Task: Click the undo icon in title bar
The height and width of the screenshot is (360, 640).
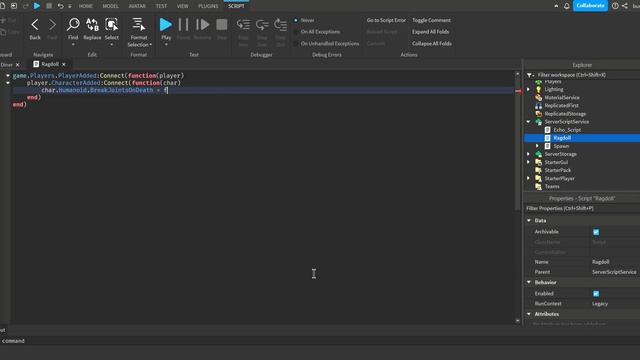Action: pyautogui.click(x=60, y=6)
